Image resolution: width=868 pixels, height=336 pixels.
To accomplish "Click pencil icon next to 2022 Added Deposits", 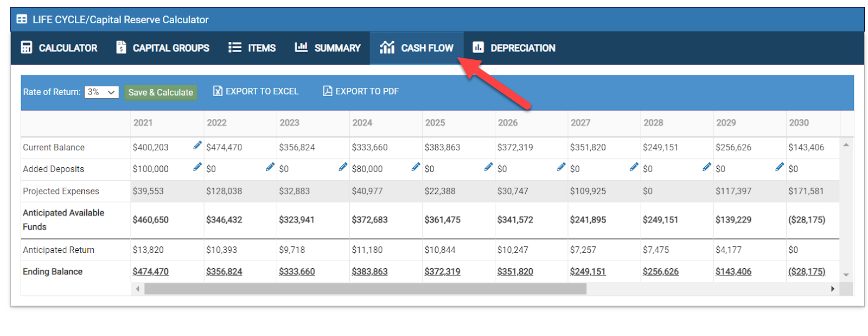I will pyautogui.click(x=270, y=167).
